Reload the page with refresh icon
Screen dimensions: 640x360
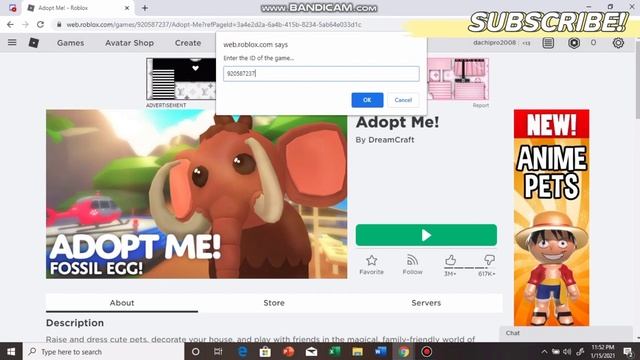tap(40, 24)
